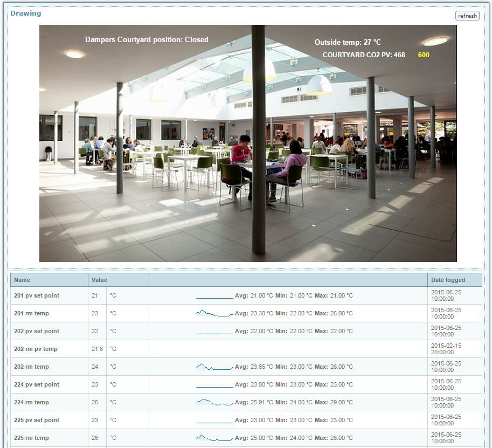Click value 21 of 201 pv set point
Screen dimensions: 492x448
coord(94,295)
